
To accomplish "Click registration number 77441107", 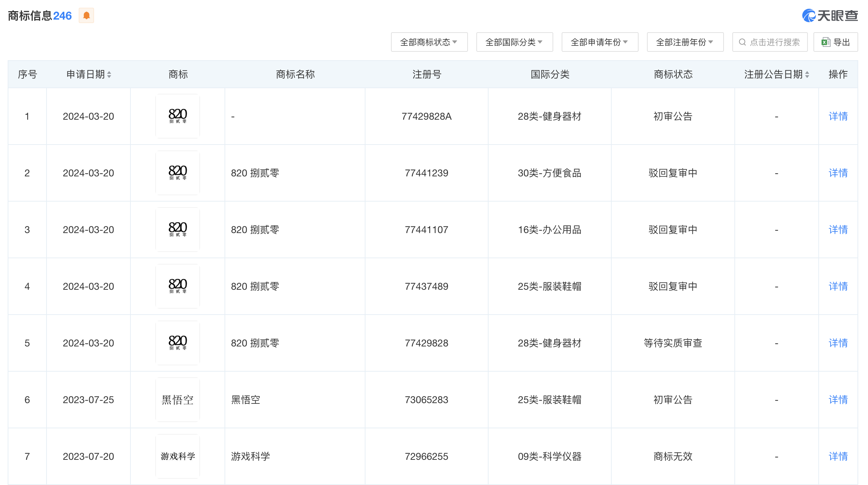I will pyautogui.click(x=427, y=230).
